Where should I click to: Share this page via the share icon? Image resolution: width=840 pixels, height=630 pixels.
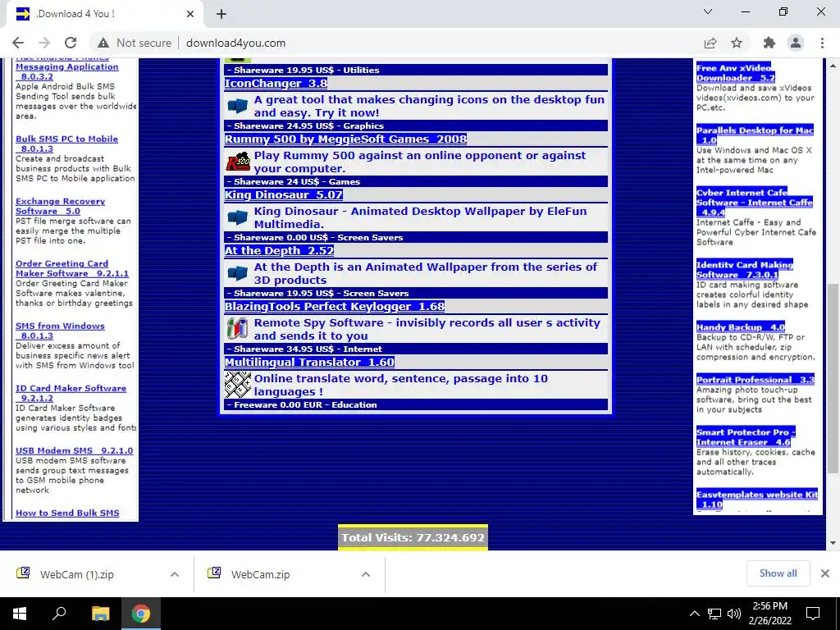pyautogui.click(x=710, y=43)
